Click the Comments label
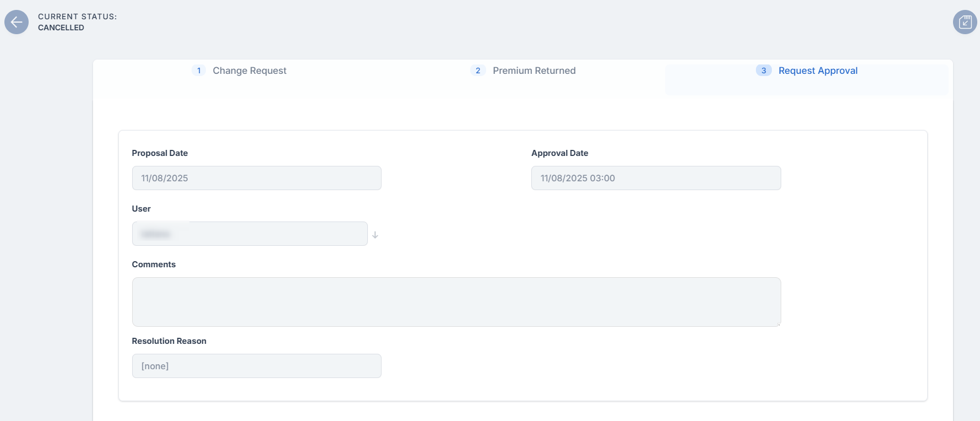This screenshot has height=421, width=980. [154, 265]
